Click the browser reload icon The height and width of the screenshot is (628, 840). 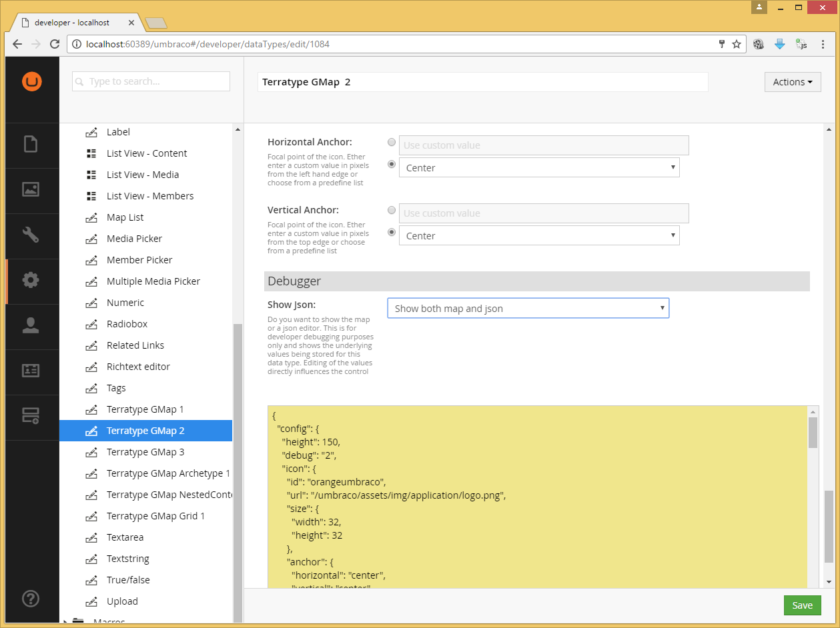point(55,44)
